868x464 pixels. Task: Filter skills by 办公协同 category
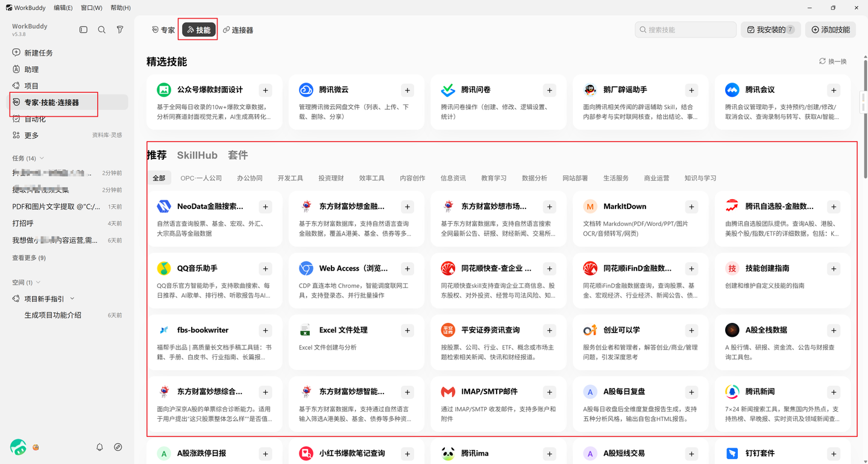(250, 178)
